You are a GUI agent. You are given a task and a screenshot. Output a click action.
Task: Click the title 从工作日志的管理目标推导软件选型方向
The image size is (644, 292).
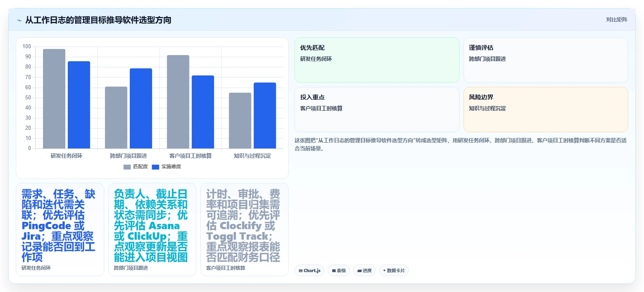click(x=98, y=20)
